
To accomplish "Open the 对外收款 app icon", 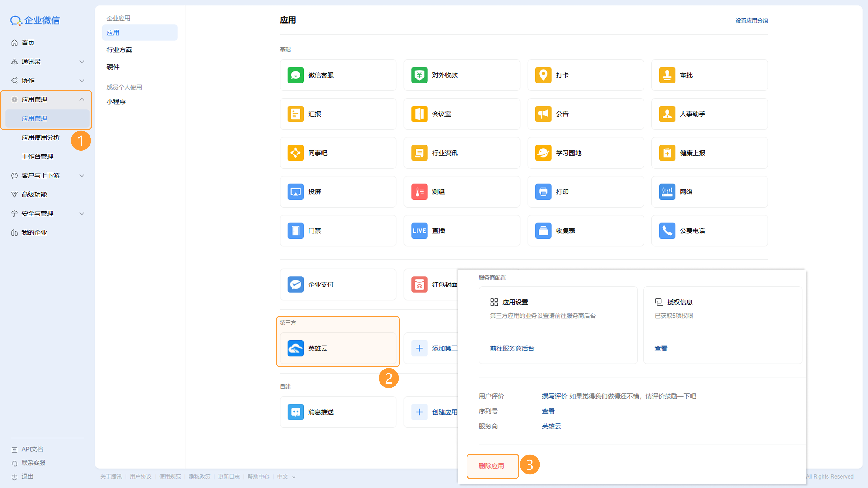I will [x=419, y=75].
